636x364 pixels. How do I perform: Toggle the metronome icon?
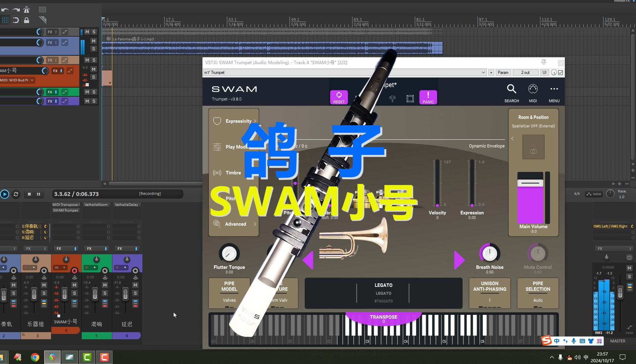(27, 10)
